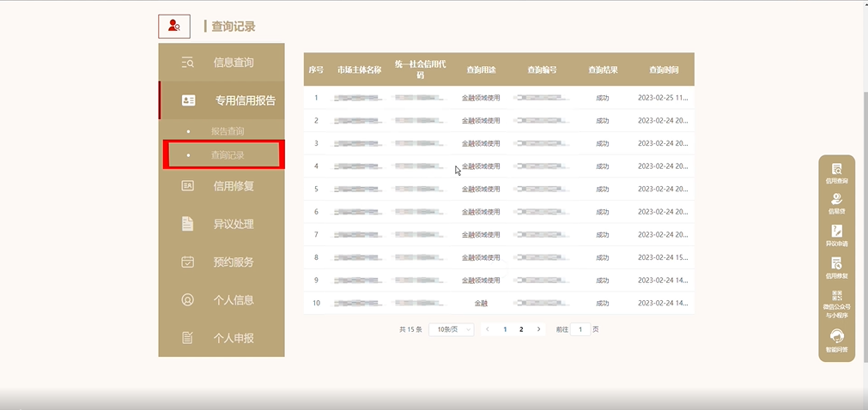Focus the 前往 page number input field
Screen dimensions: 868x410
click(580, 329)
